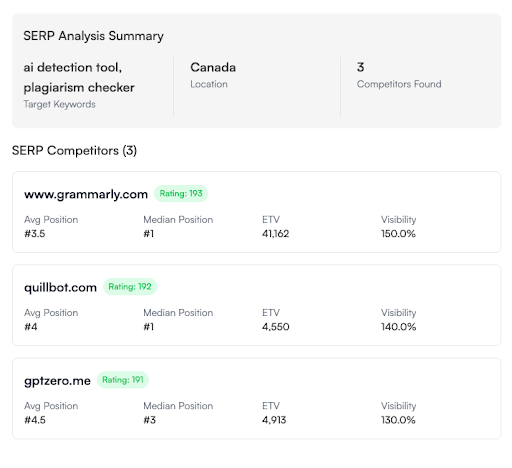This screenshot has width=512, height=468.
Task: Click Quillbot's Avg Position #4
Action: click(31, 327)
